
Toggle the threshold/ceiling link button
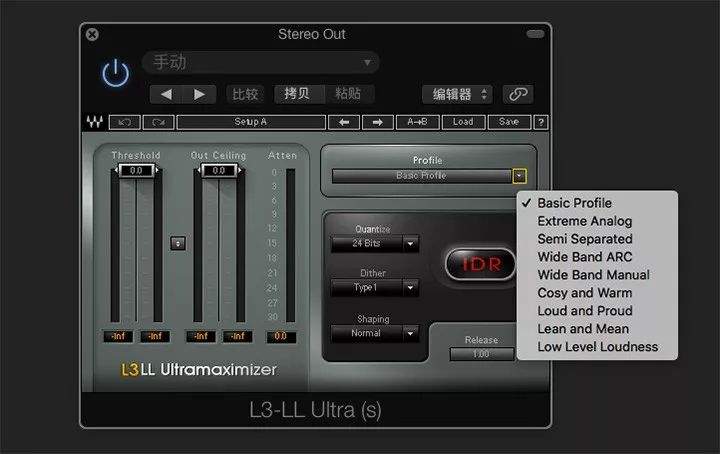point(178,243)
